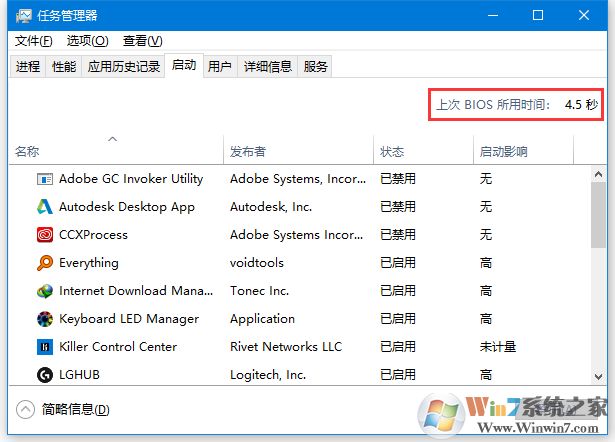The height and width of the screenshot is (442, 615).
Task: Open the 文件(F) menu
Action: coord(34,41)
